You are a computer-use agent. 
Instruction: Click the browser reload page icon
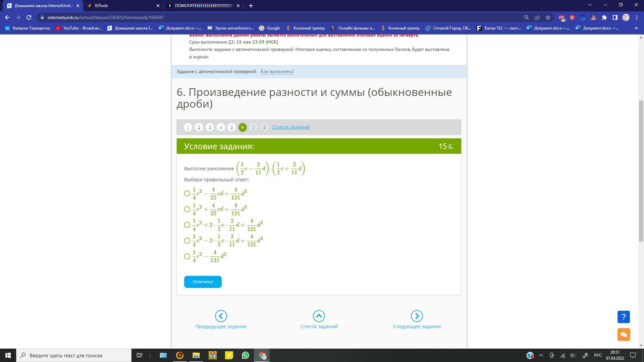tap(29, 17)
